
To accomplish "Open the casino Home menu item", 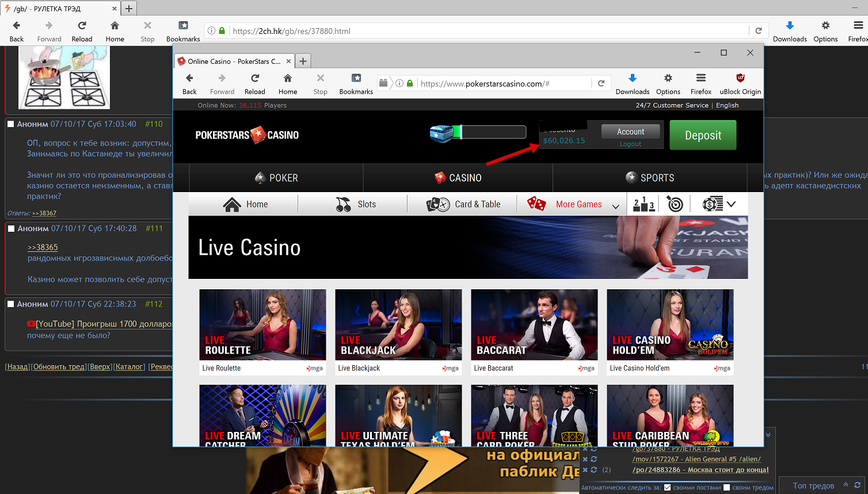I will click(245, 204).
